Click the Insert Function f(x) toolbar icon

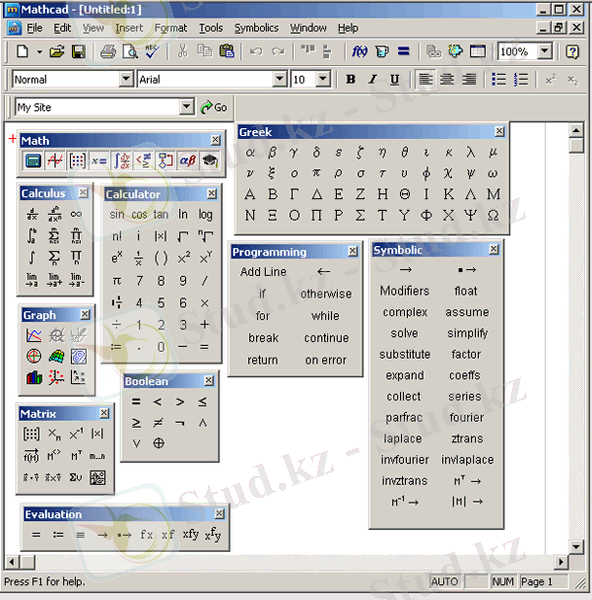(359, 51)
